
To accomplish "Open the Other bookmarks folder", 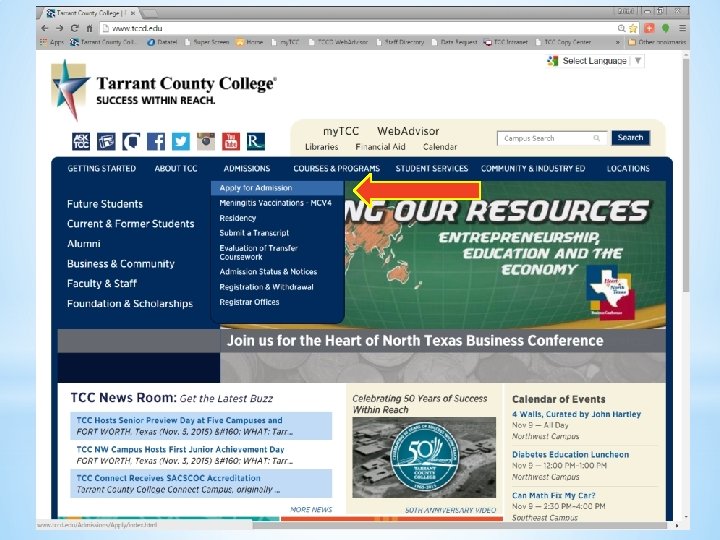I will (657, 42).
